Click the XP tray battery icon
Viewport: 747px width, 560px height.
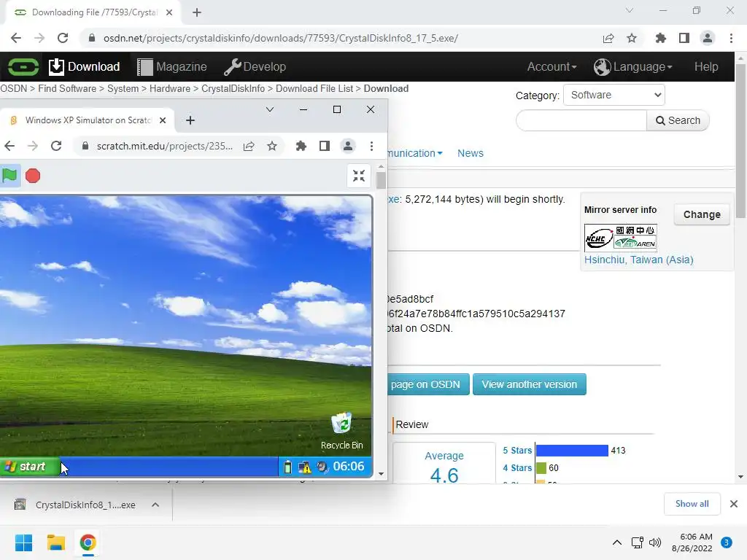(x=287, y=467)
